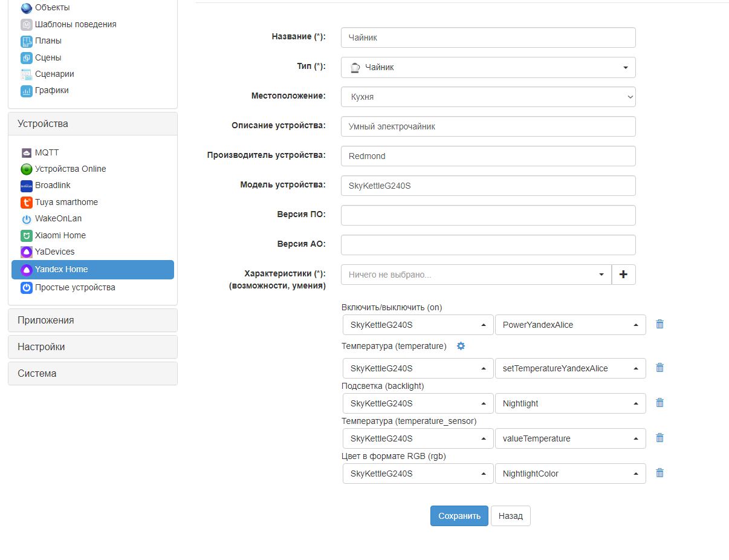Screen dimensions: 729x560
Task: Delete the Nightlight backlight characteristic
Action: point(659,402)
